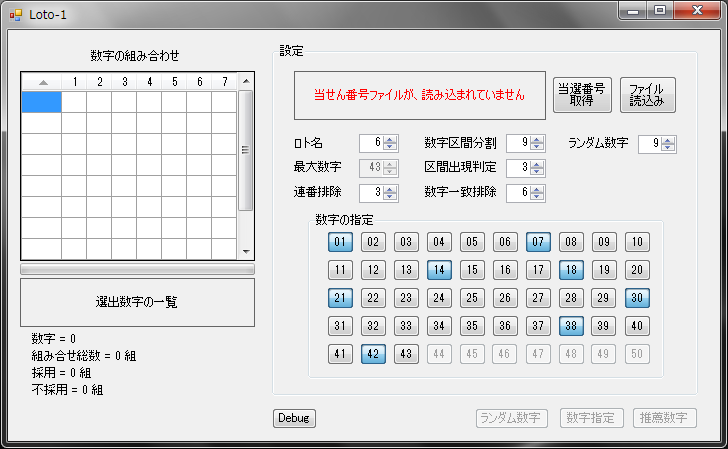Click grid column header 1
The height and width of the screenshot is (449, 728).
pyautogui.click(x=74, y=82)
